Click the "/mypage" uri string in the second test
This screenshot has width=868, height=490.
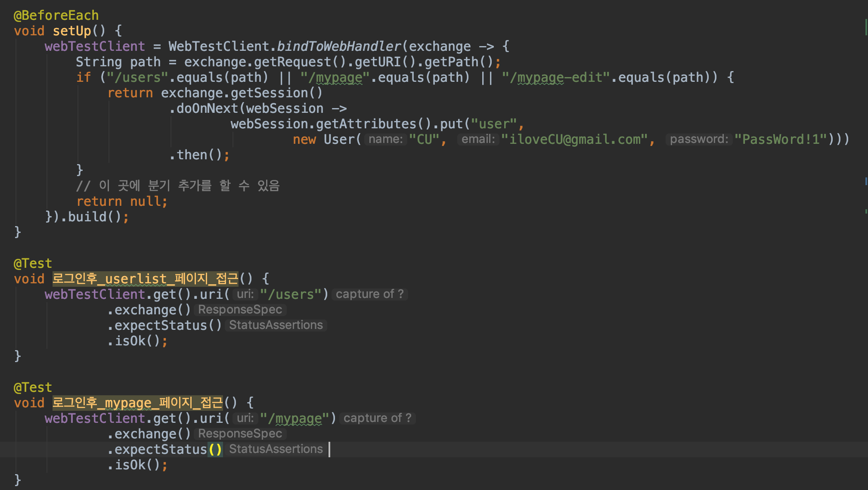tap(294, 419)
